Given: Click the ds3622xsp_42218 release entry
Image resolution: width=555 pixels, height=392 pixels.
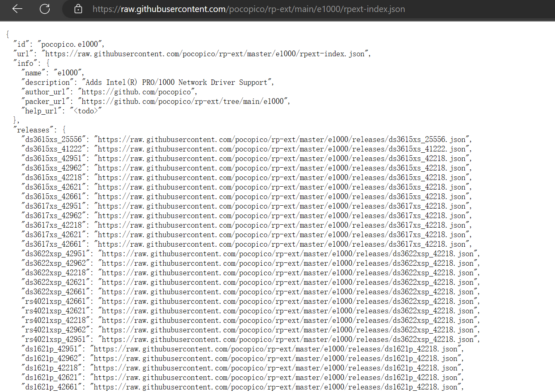Looking at the screenshot, I should 251,273.
